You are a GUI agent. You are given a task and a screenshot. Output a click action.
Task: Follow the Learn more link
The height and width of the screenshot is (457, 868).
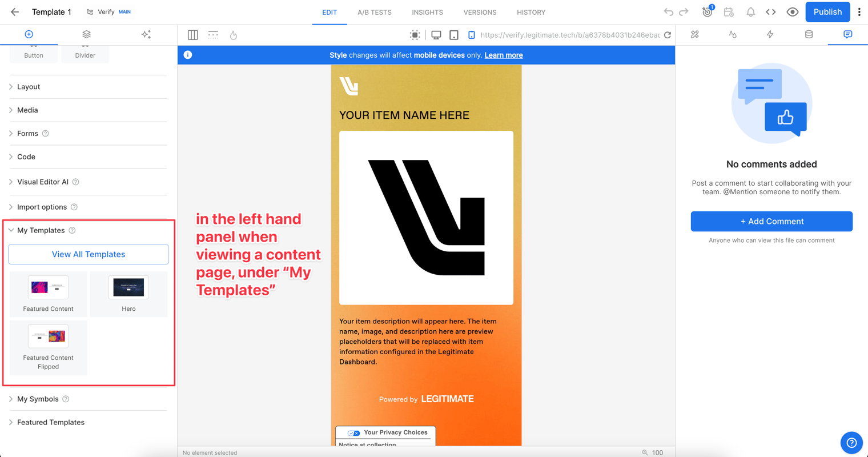504,55
